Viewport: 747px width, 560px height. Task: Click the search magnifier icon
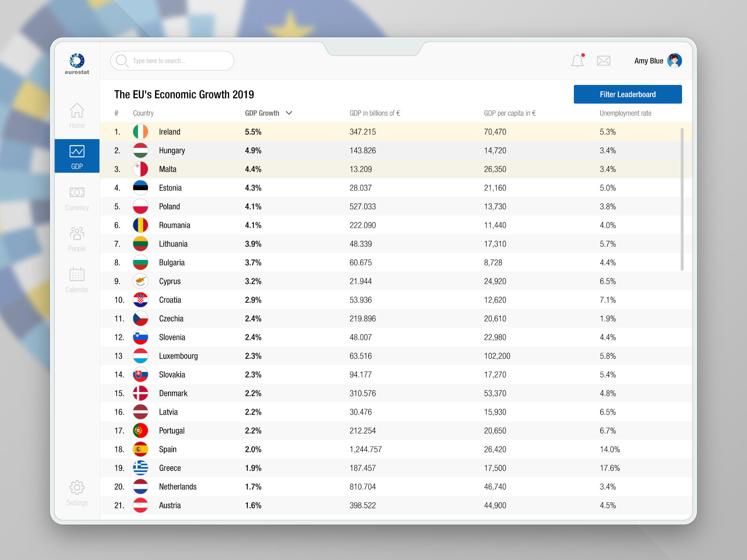pos(122,61)
